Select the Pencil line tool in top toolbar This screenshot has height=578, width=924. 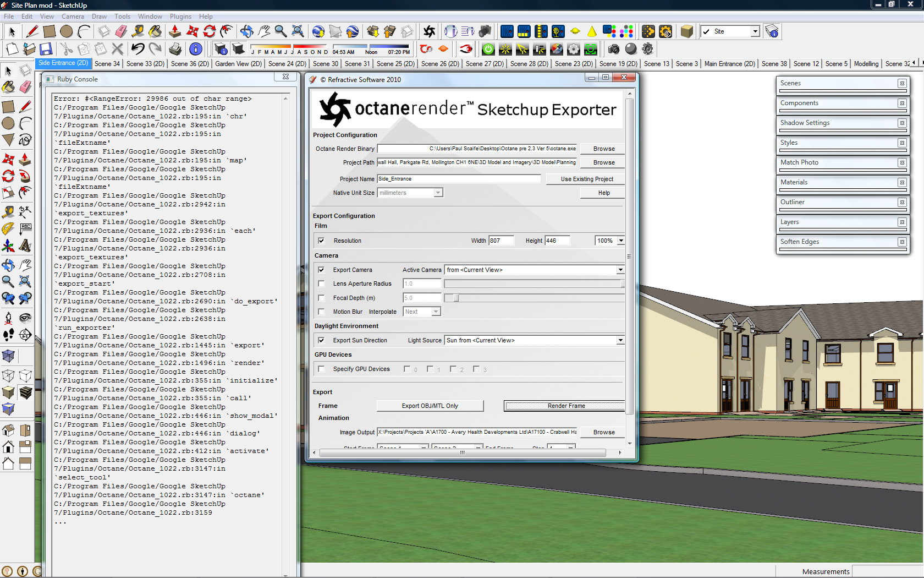pos(32,31)
